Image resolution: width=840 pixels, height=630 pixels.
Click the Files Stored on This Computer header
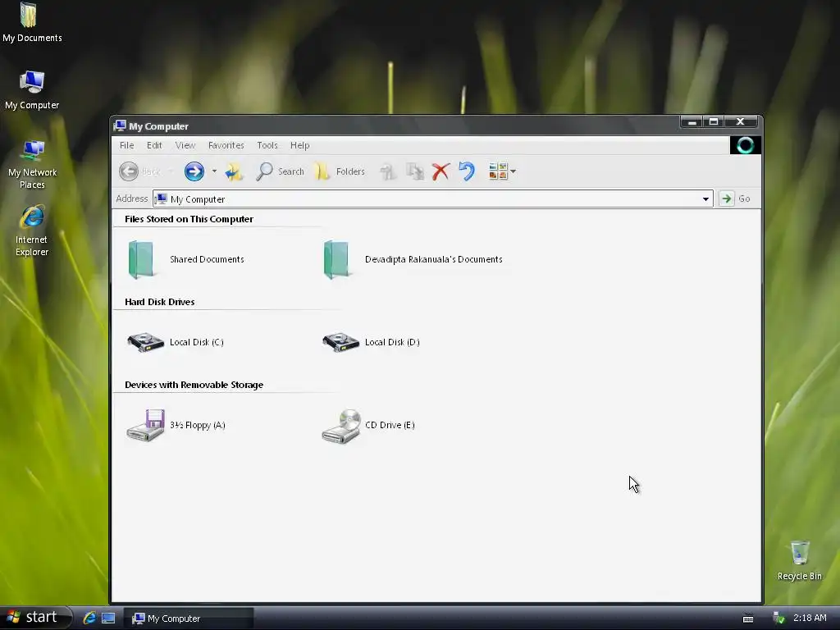click(189, 219)
